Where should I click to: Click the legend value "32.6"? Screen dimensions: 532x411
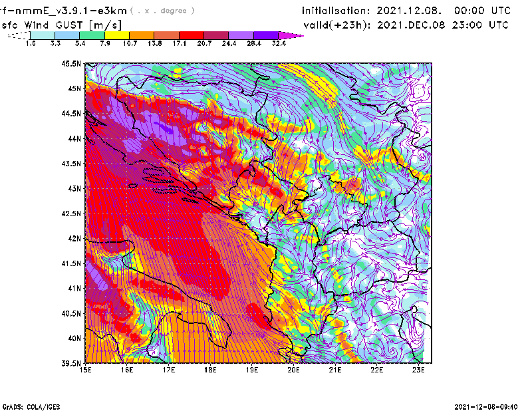tap(279, 43)
